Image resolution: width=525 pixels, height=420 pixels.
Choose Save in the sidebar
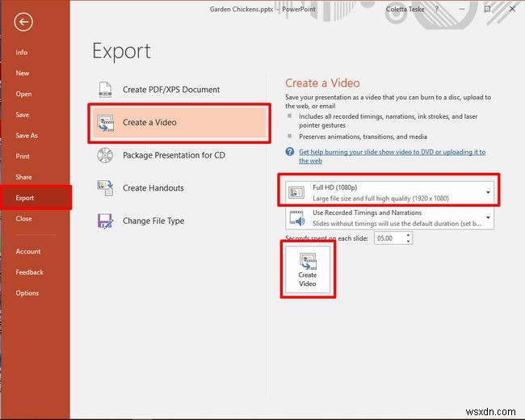coord(23,115)
